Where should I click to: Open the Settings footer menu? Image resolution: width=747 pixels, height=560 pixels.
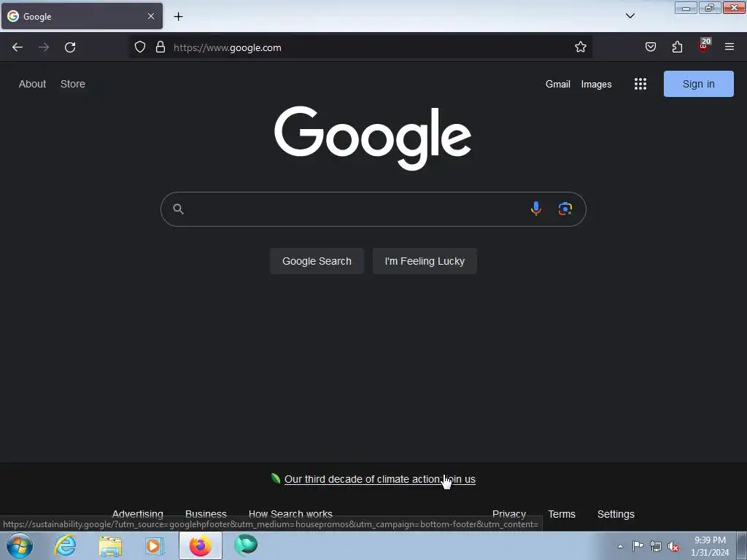[616, 514]
